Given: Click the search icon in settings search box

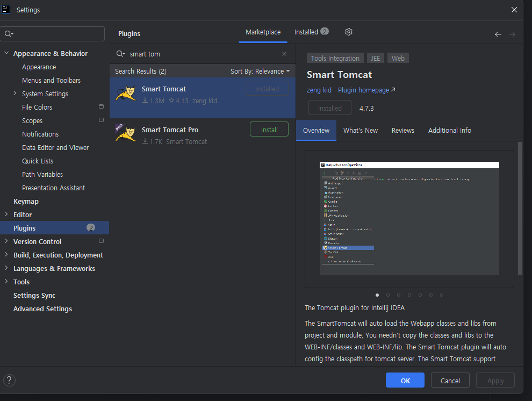Looking at the screenshot, I should [x=9, y=33].
